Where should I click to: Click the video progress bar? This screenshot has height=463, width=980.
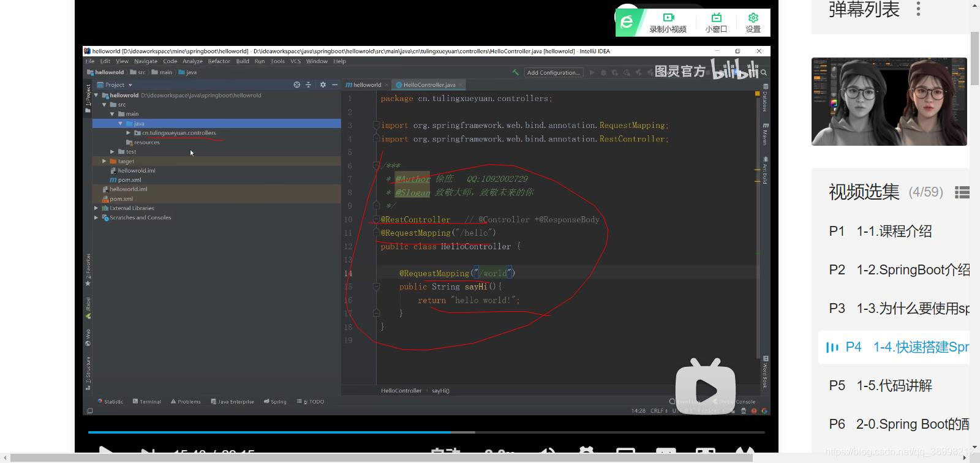[426, 432]
